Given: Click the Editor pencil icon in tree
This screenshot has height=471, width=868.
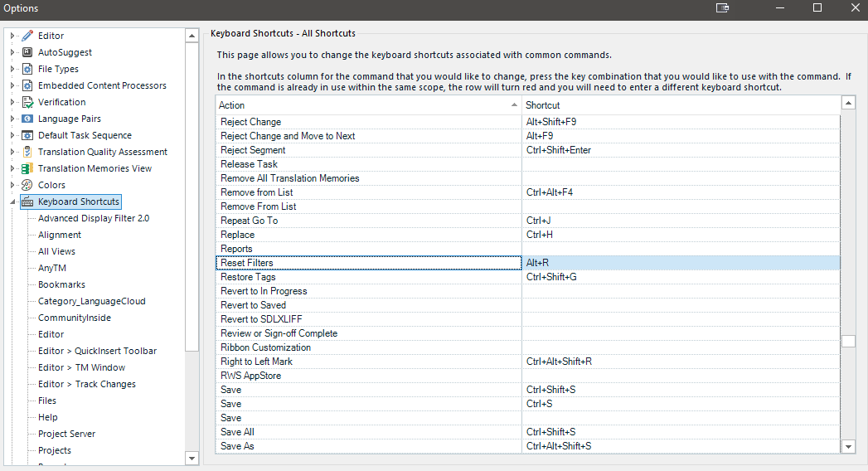Looking at the screenshot, I should (27, 36).
